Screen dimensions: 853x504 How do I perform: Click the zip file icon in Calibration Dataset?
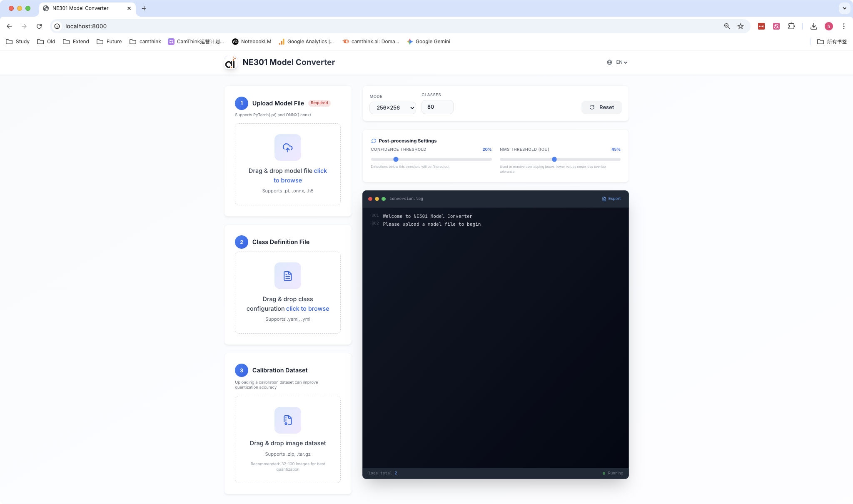click(x=287, y=420)
